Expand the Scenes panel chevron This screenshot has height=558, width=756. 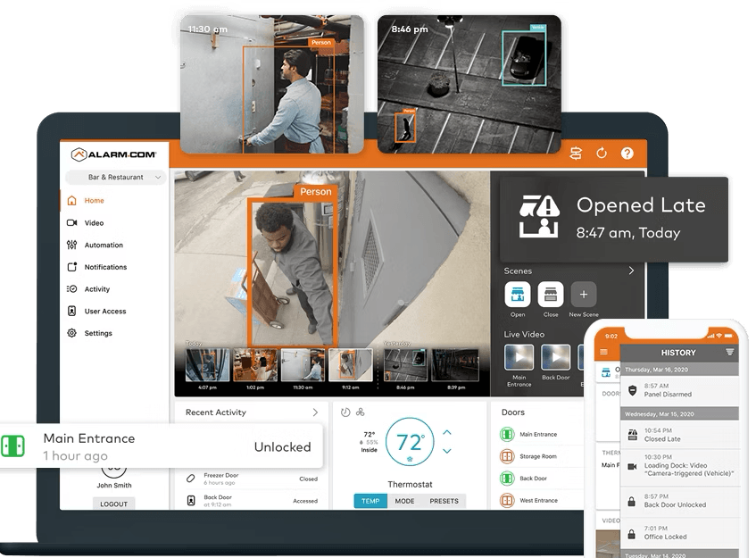(x=631, y=271)
